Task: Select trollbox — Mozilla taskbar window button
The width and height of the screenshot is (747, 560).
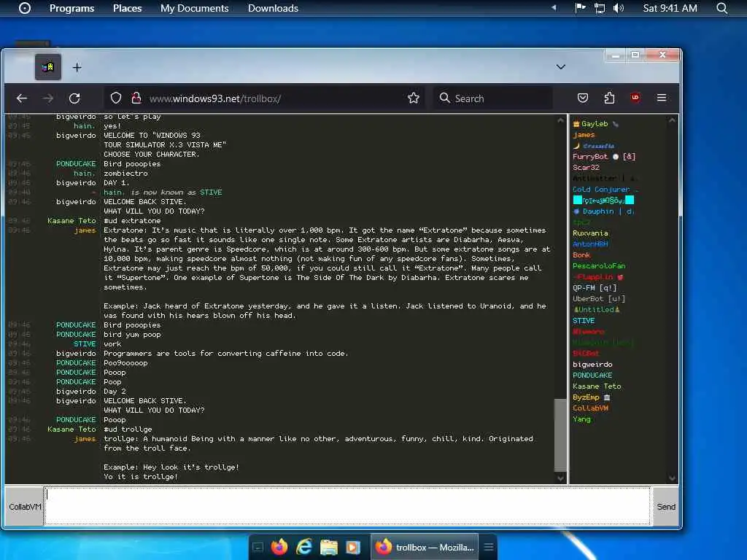Action: click(x=425, y=547)
